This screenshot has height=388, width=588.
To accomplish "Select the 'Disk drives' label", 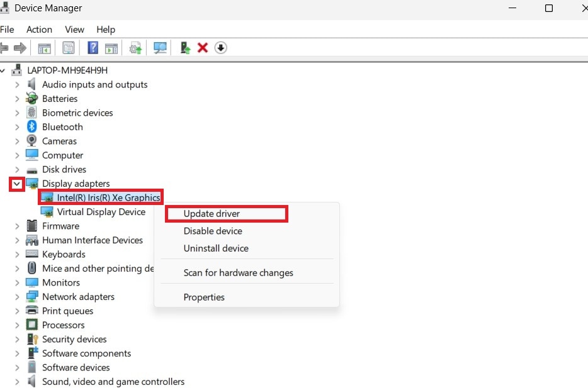I will (64, 169).
